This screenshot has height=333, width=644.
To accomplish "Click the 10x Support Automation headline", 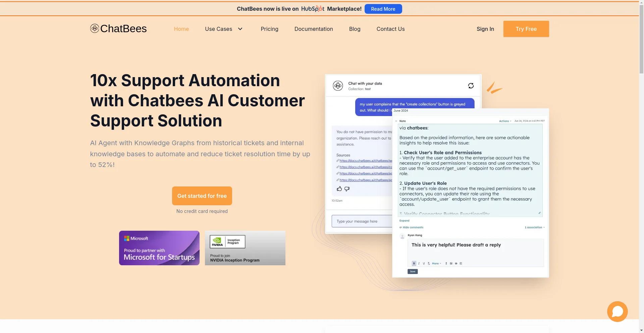I will click(197, 101).
